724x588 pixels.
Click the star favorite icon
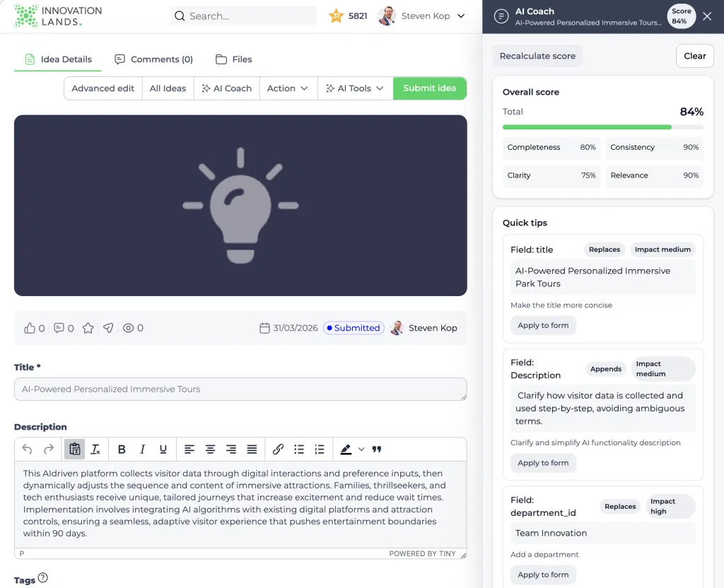click(88, 328)
